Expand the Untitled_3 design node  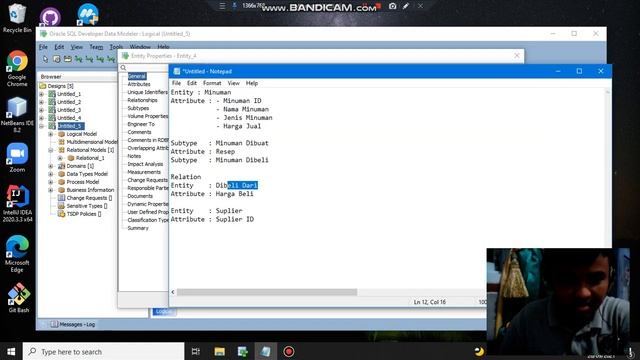(42, 110)
